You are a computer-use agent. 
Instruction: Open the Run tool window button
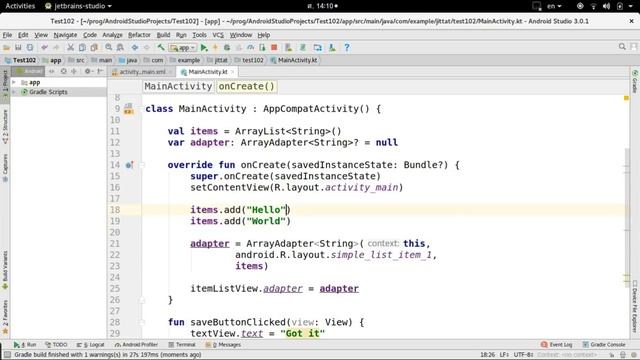pyautogui.click(x=24, y=345)
